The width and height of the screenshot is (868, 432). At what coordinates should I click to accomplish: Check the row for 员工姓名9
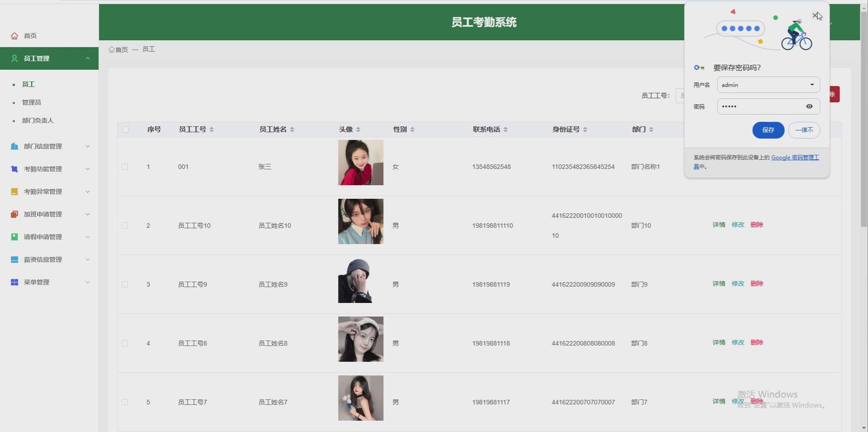coord(125,285)
